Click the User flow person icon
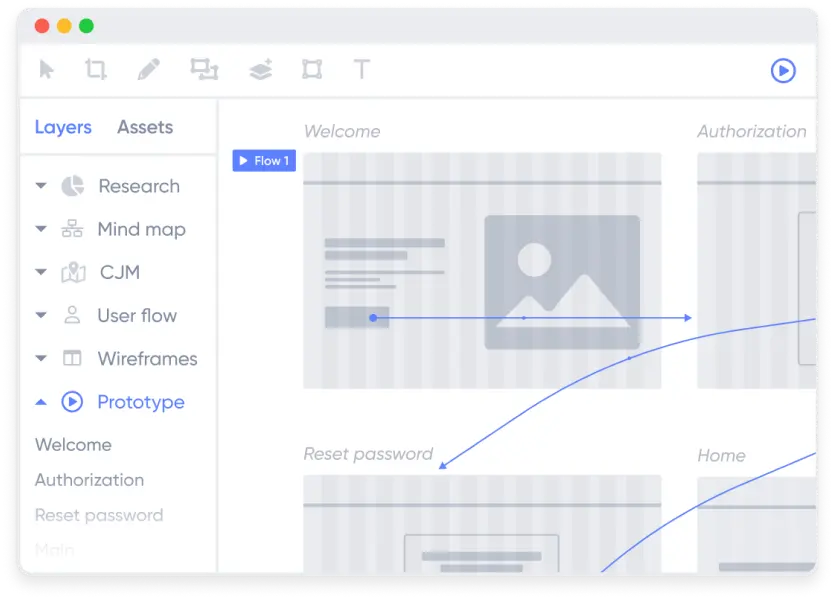This screenshot has width=834, height=600. (70, 315)
